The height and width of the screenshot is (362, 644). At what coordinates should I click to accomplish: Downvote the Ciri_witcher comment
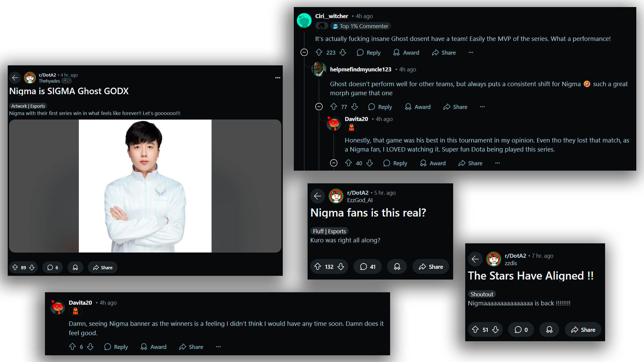click(343, 53)
